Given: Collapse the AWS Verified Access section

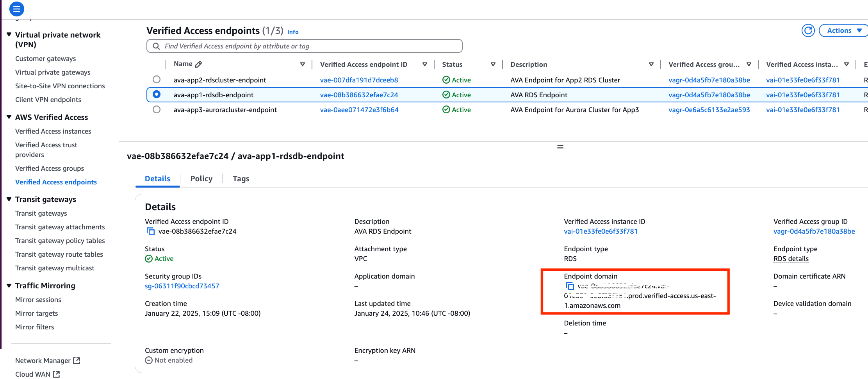Looking at the screenshot, I should tap(9, 117).
